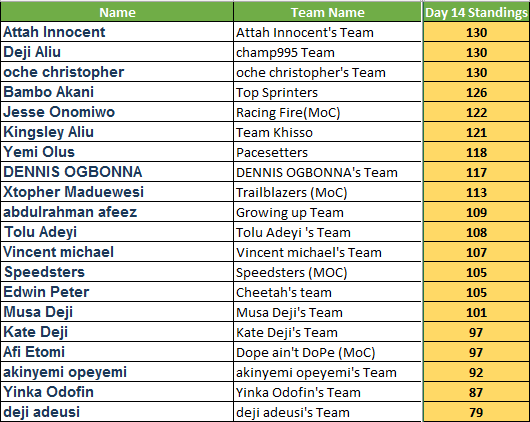The image size is (530, 422).
Task: Select deji adeusi's score of 79
Action: [476, 412]
